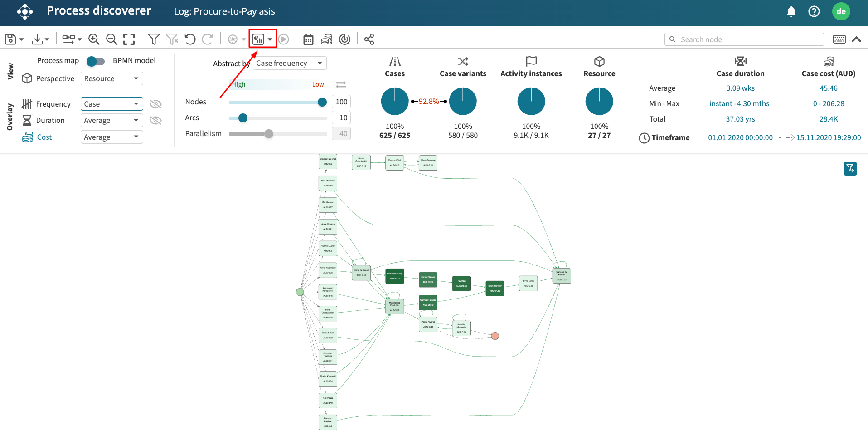868x436 pixels.
Task: Click the share icon in toolbar
Action: pos(369,39)
